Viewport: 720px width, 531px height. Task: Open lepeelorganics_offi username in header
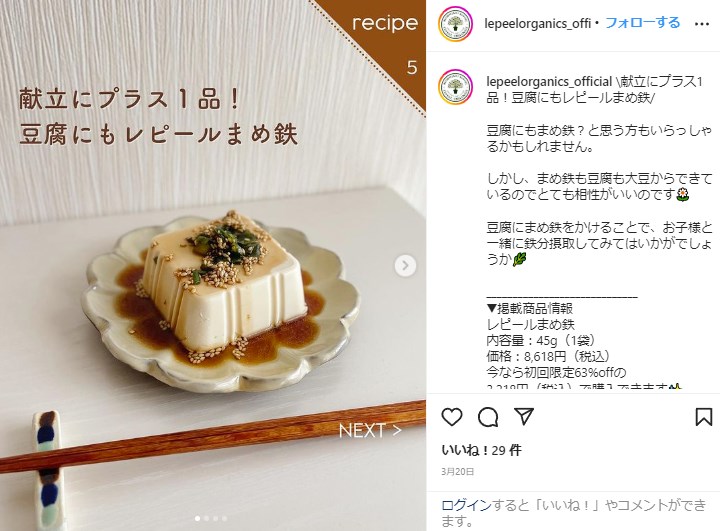coord(537,23)
